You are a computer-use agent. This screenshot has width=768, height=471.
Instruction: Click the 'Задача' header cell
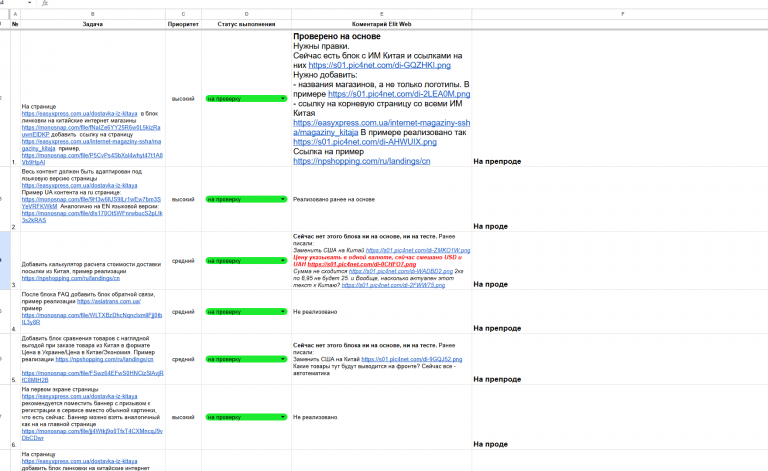pyautogui.click(x=93, y=24)
